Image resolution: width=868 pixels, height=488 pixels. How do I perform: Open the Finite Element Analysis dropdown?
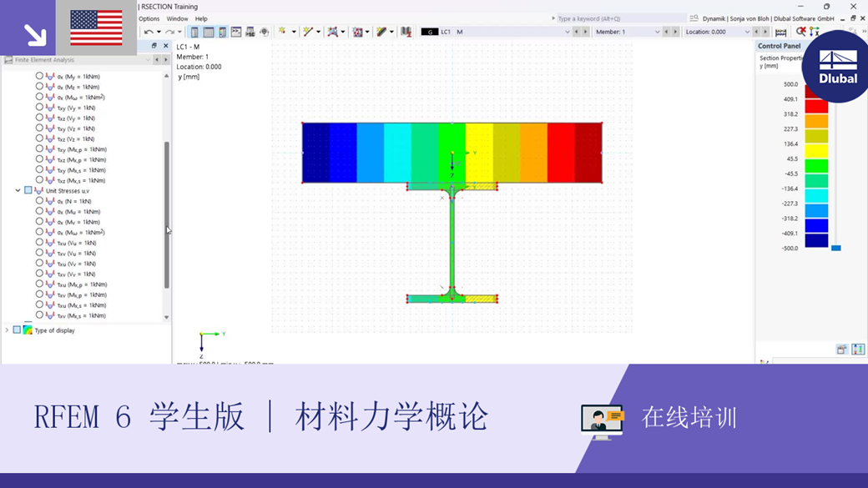pos(147,60)
